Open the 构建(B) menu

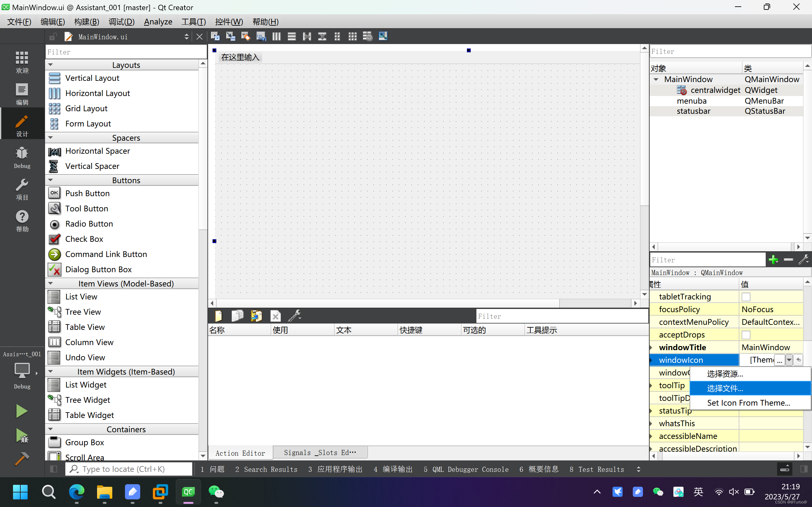pos(87,22)
